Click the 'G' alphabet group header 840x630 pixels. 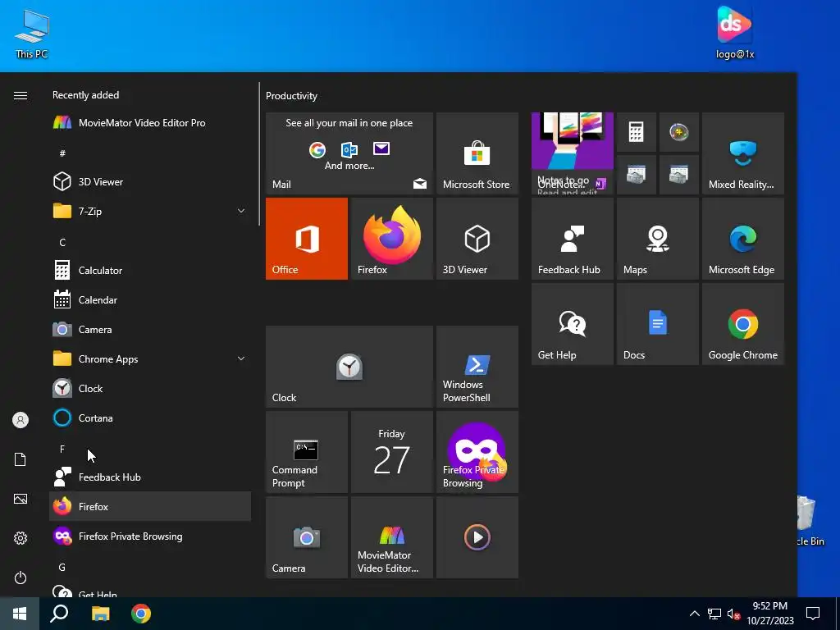pyautogui.click(x=62, y=567)
